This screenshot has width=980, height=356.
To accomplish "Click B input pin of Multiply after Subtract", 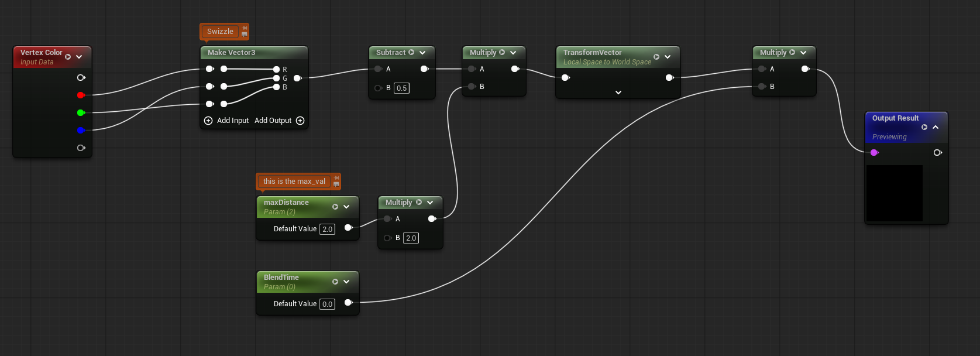I will (472, 87).
